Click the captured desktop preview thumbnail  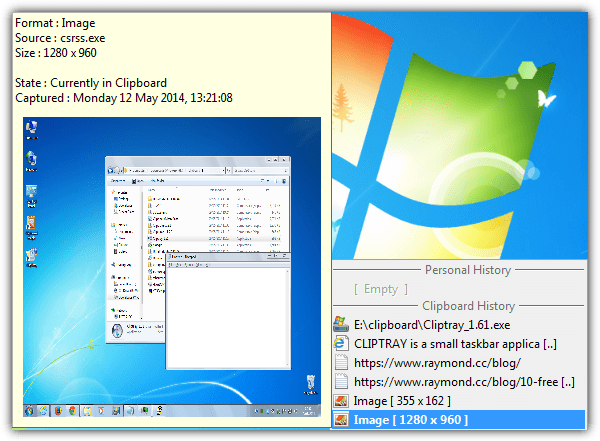pos(172,267)
